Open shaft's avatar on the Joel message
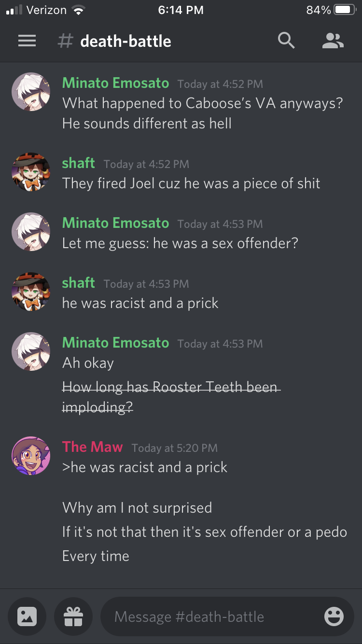The height and width of the screenshot is (644, 362). (x=31, y=172)
